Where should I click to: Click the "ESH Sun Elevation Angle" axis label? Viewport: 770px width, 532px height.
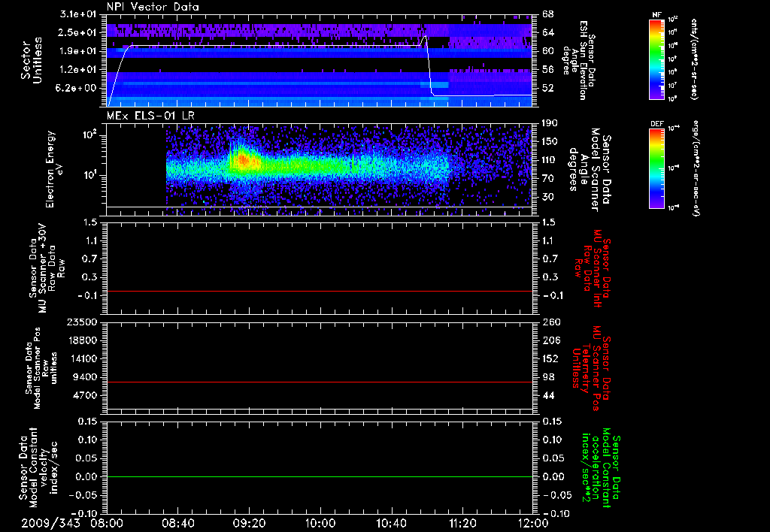(578, 60)
